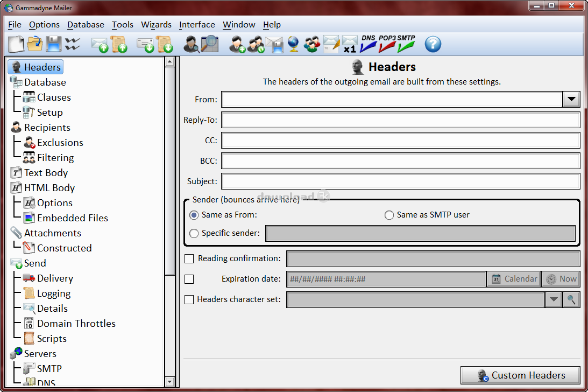Open the Tools menu
Image resolution: width=588 pixels, height=392 pixels.
tap(123, 25)
